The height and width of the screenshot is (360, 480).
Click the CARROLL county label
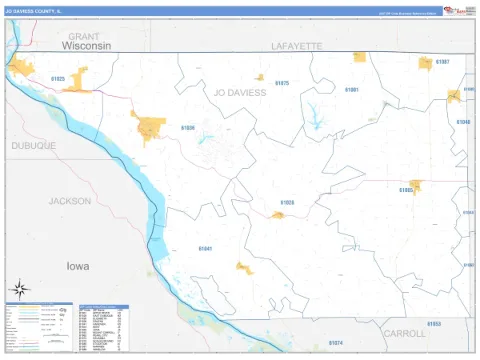click(405, 334)
